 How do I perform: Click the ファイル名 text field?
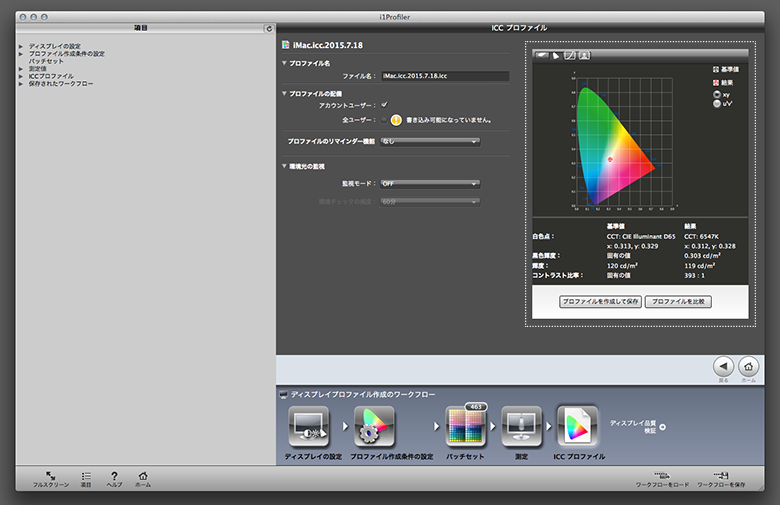tap(444, 76)
